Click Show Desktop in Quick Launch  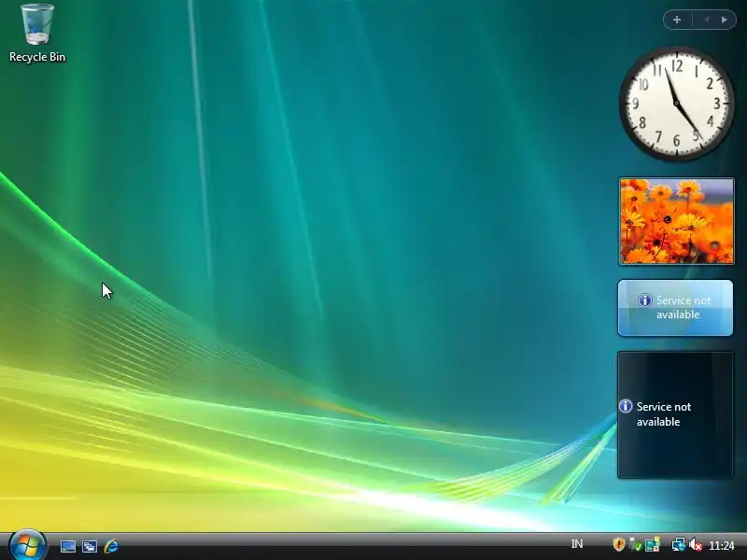tap(67, 546)
